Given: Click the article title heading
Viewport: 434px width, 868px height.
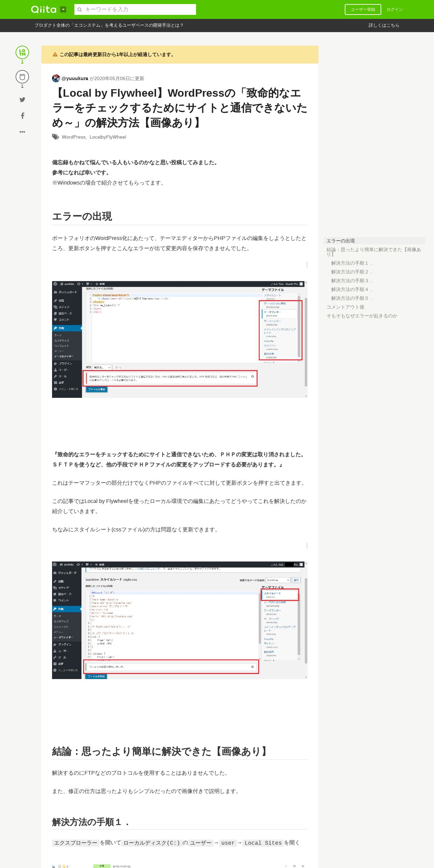Looking at the screenshot, I should (x=179, y=108).
